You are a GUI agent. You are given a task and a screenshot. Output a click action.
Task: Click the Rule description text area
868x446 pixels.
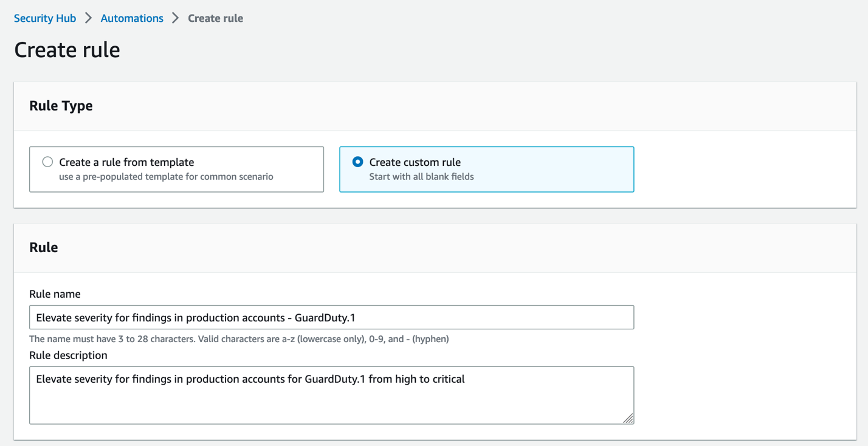point(331,395)
